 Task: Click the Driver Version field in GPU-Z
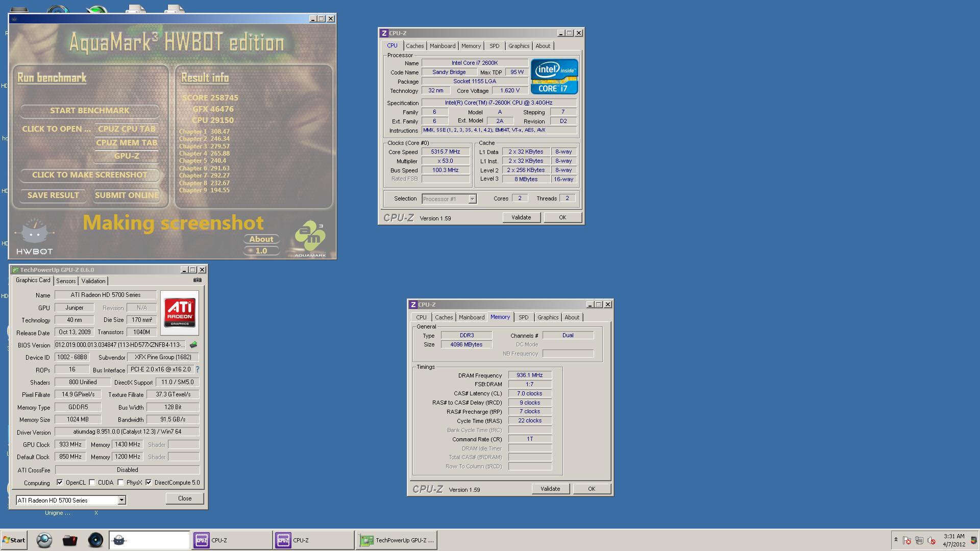click(x=127, y=432)
